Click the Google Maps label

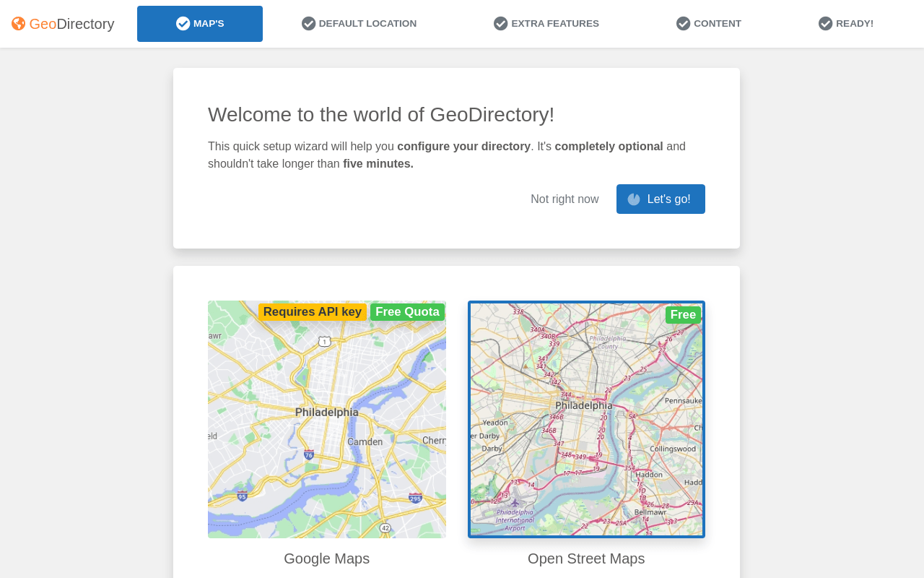click(327, 558)
